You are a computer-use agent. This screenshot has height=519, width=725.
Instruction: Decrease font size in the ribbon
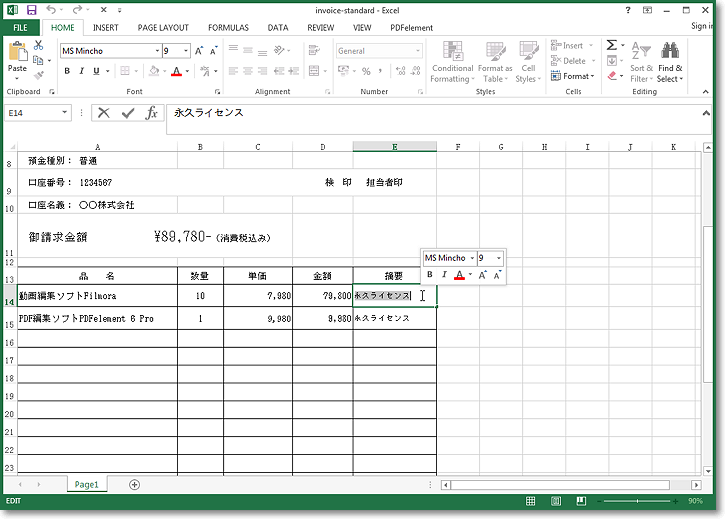click(x=213, y=51)
